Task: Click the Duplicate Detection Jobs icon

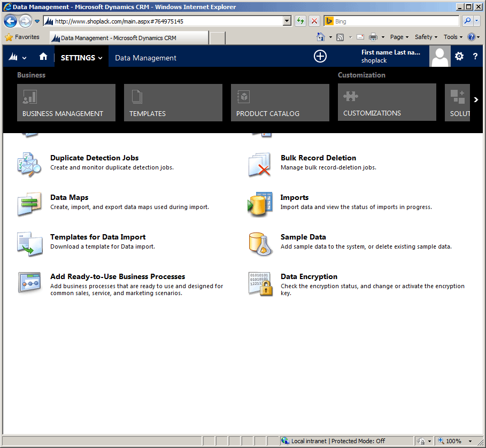Action: [29, 164]
